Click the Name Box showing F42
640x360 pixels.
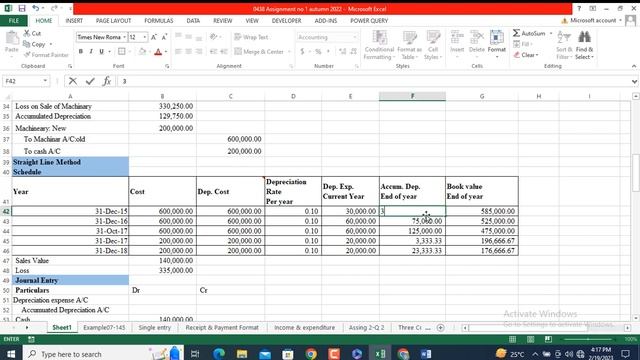click(22, 81)
